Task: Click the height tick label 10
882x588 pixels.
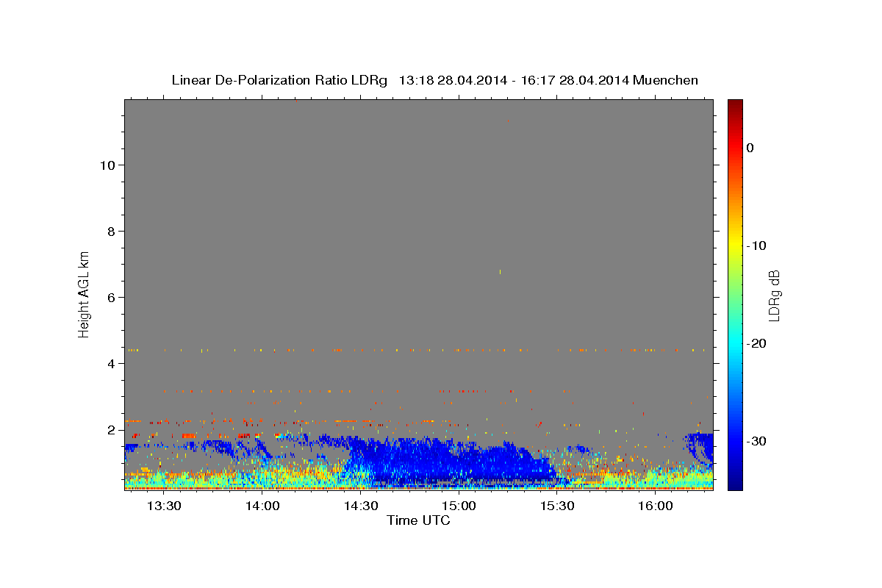Action: point(107,165)
